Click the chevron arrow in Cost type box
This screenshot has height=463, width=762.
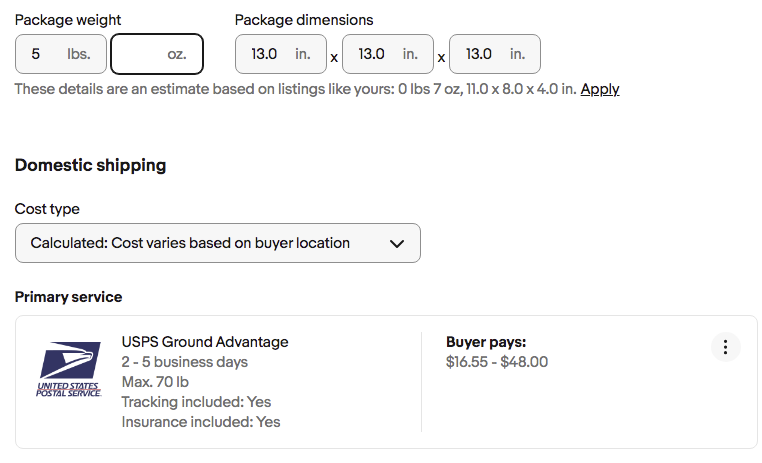click(x=396, y=243)
